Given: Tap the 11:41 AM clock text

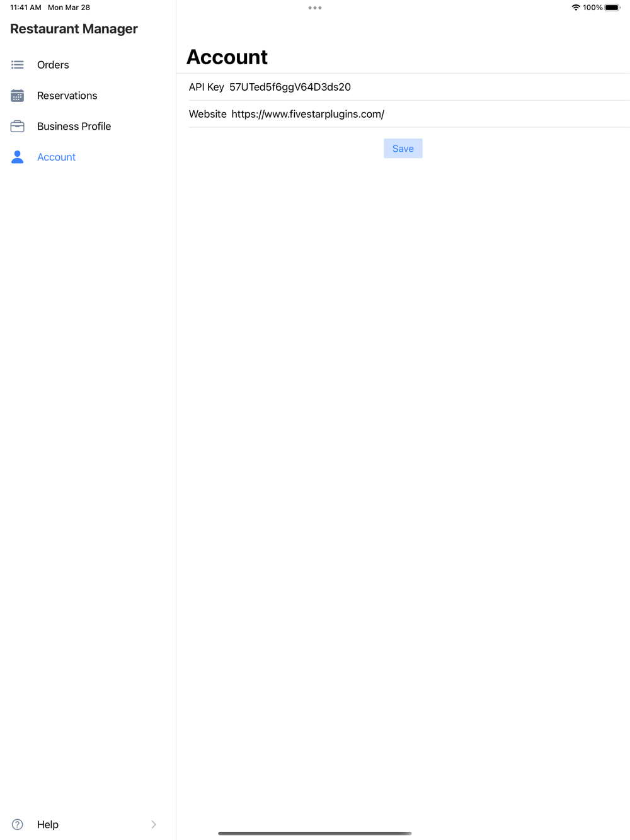Looking at the screenshot, I should (26, 8).
